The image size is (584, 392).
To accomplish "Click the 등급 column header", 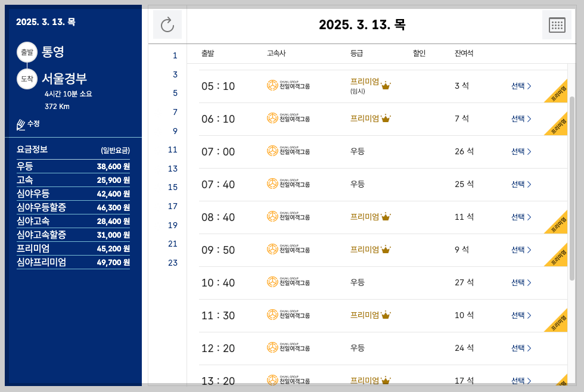I will (356, 53).
